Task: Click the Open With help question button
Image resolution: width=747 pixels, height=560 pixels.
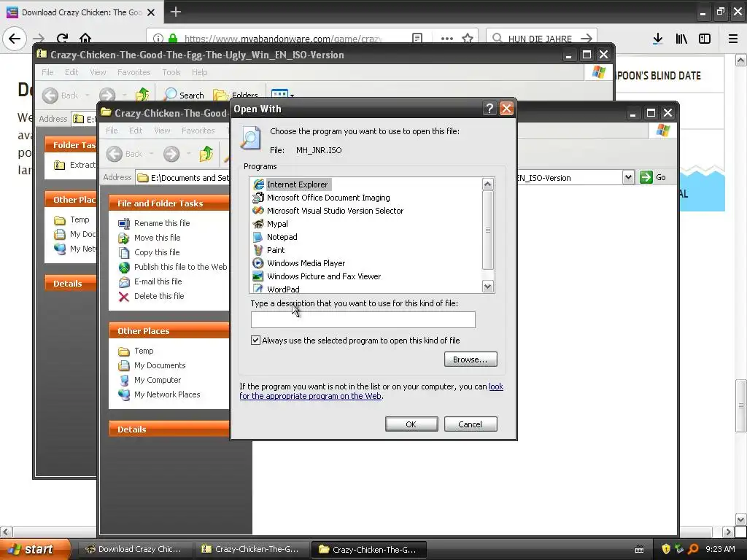Action: tap(489, 109)
